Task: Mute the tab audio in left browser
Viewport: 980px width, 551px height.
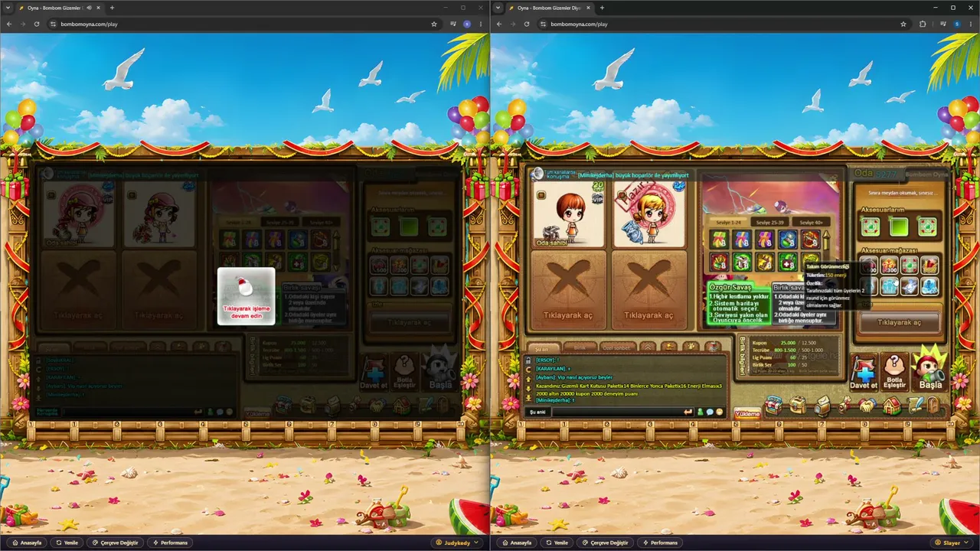Action: [90, 8]
